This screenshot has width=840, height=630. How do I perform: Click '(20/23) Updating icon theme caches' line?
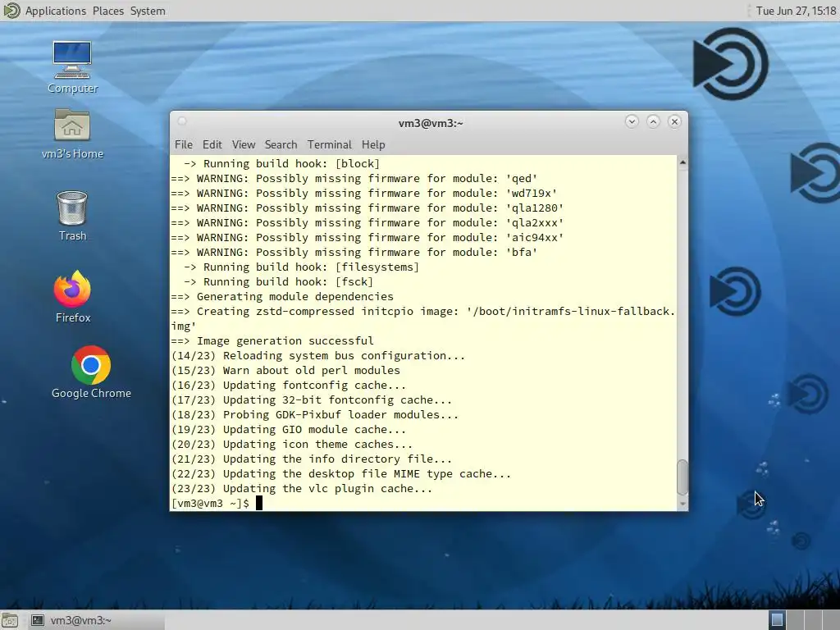[x=292, y=444]
